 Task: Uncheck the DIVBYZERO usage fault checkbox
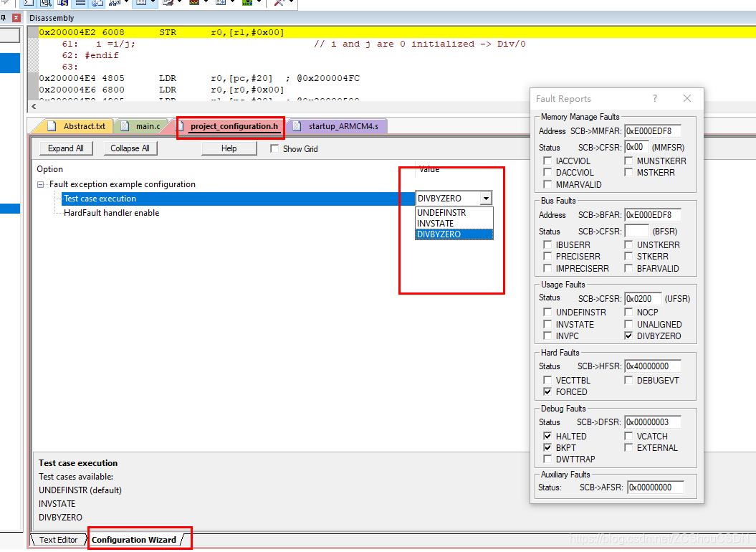[628, 336]
